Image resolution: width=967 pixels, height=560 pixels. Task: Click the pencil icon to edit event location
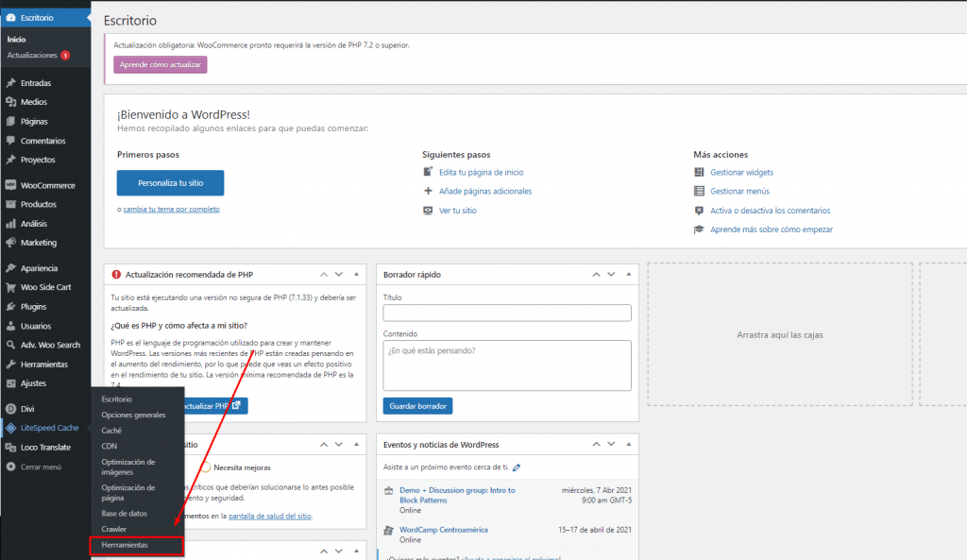point(517,467)
